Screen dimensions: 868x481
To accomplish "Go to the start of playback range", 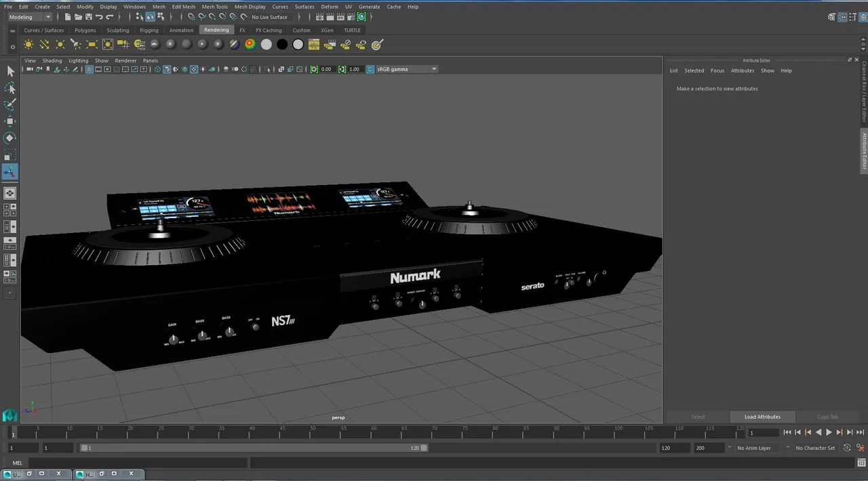I will 787,432.
